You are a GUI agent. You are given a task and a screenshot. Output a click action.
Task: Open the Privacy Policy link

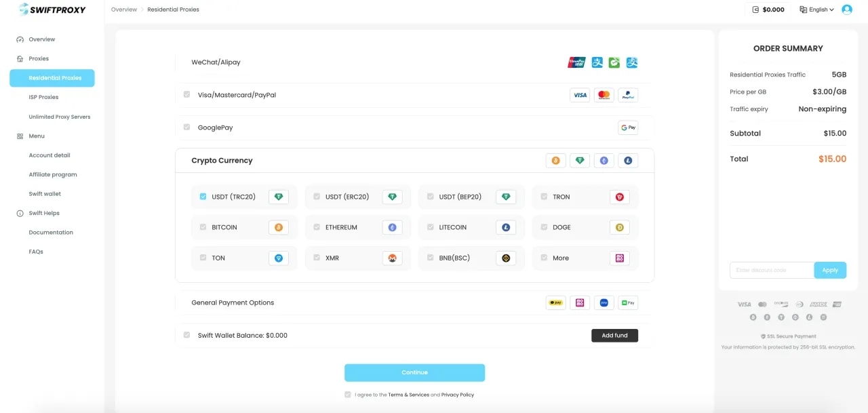pos(458,395)
